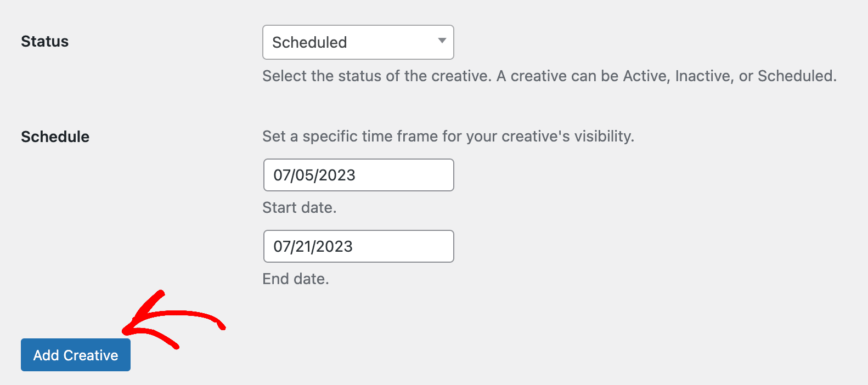This screenshot has width=868, height=385.
Task: Click the 'End date.' caption text
Action: tap(296, 279)
